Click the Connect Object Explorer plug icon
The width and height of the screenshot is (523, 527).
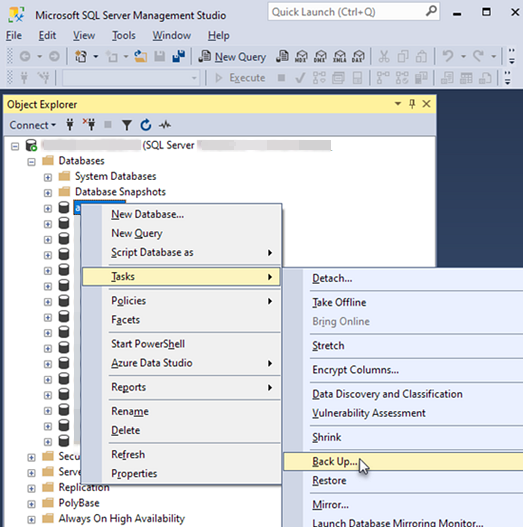pos(70,125)
